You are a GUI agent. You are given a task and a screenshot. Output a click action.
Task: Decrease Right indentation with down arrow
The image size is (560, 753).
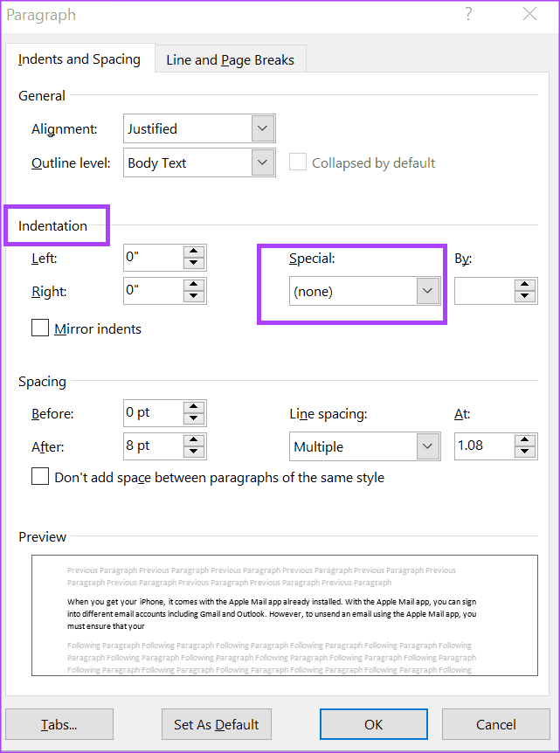(x=194, y=296)
